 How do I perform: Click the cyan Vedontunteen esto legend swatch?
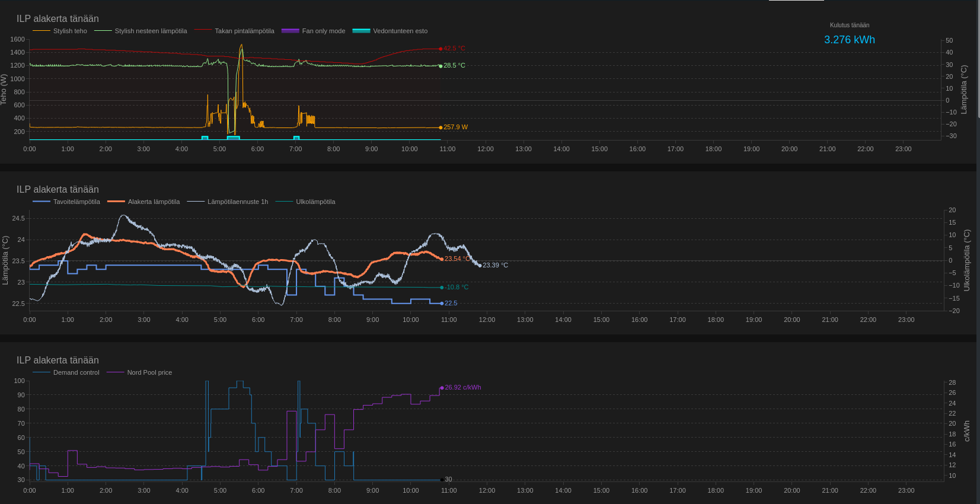click(x=361, y=31)
